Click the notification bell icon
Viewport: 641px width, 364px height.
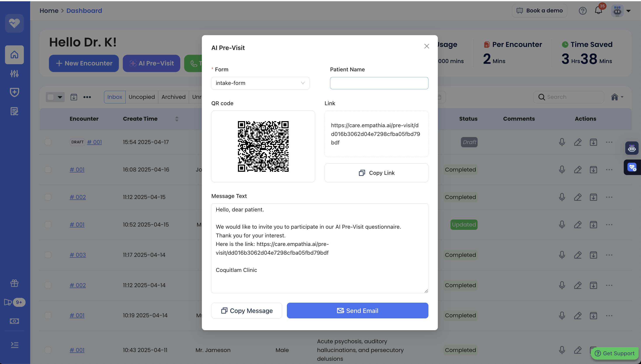(598, 11)
